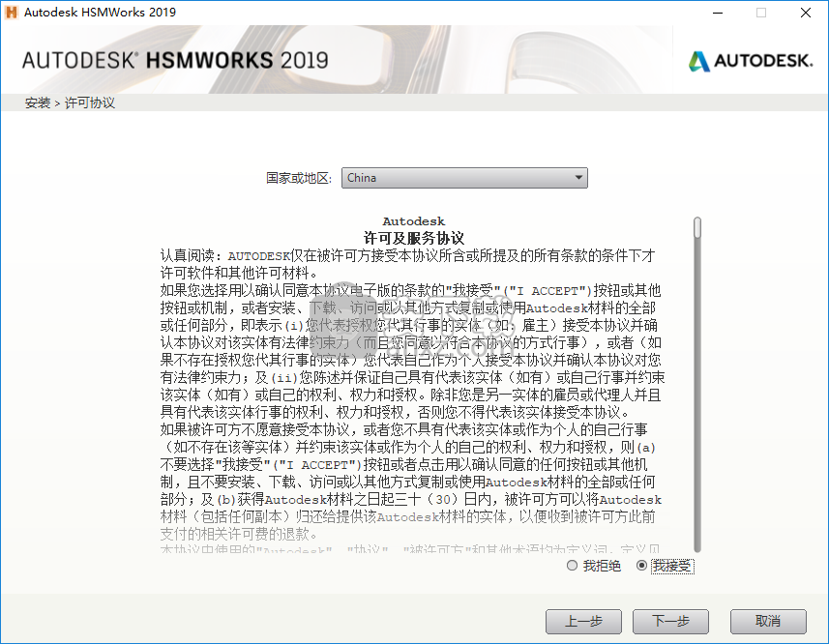The width and height of the screenshot is (829, 644).
Task: Go back with the 上一步 button
Action: point(583,621)
